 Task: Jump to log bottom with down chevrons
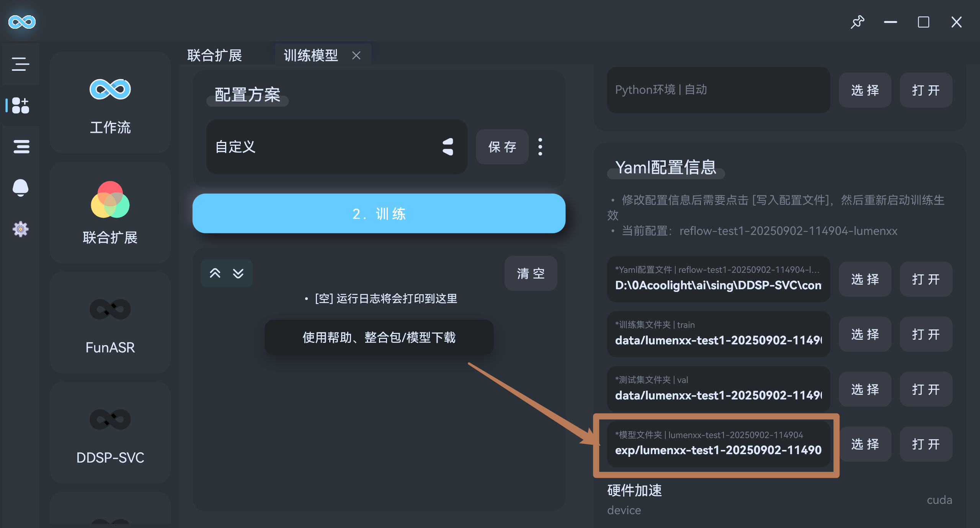tap(238, 273)
